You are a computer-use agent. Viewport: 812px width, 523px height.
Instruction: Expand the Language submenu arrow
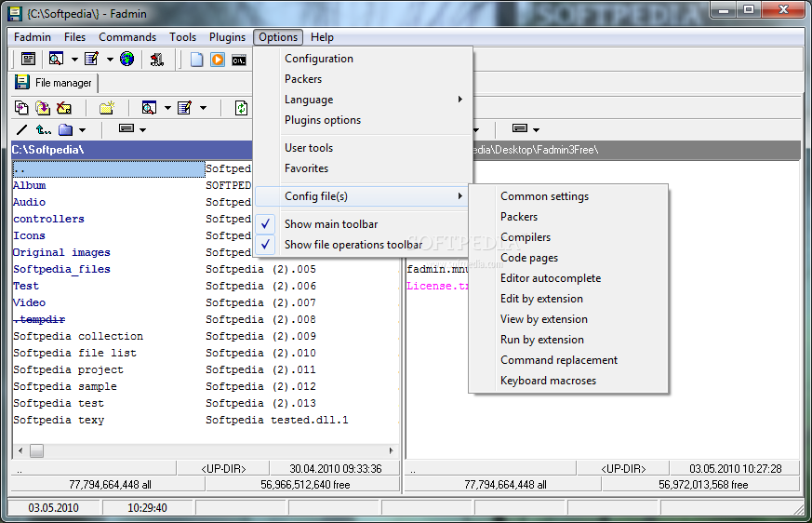click(x=459, y=99)
